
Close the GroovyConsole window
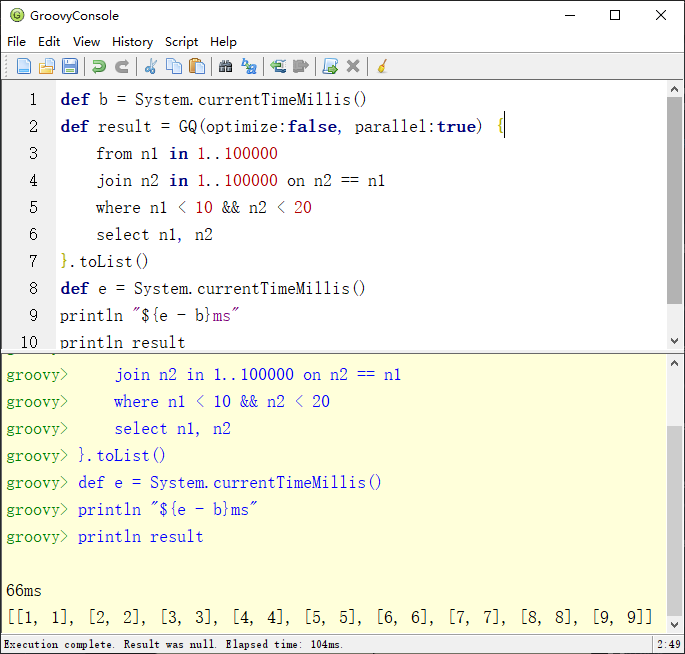[x=661, y=15]
